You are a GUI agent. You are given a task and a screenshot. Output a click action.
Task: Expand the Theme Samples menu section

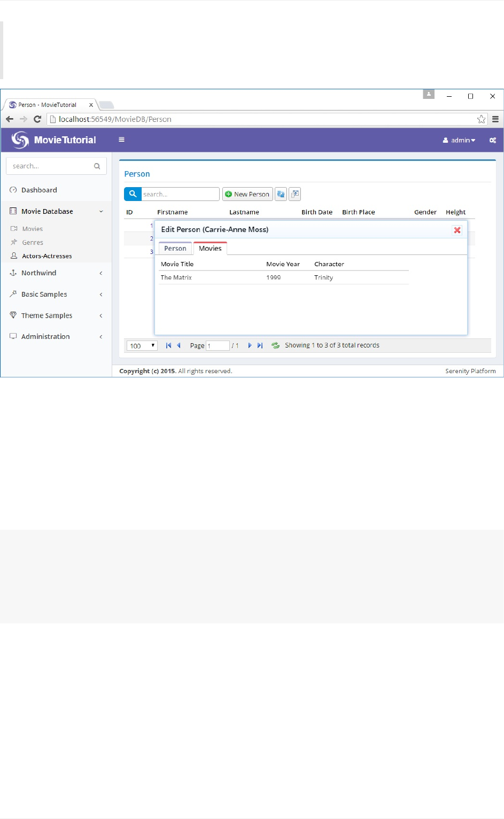point(56,315)
